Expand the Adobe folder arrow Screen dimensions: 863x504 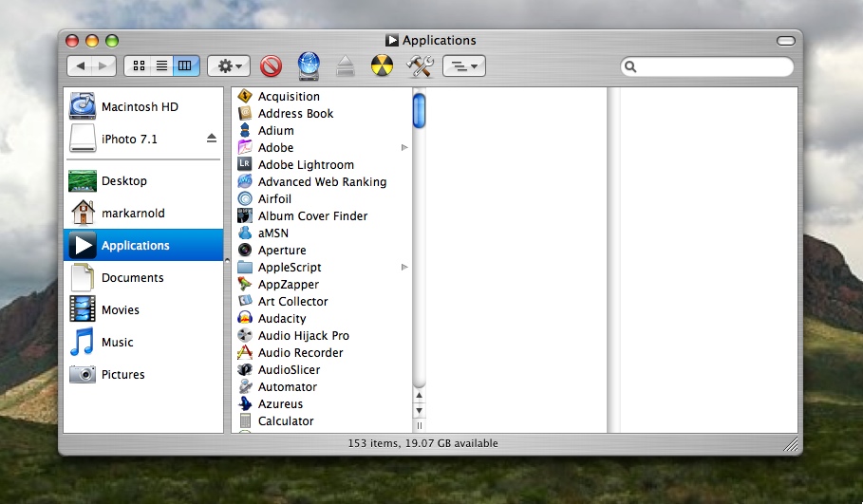click(404, 147)
